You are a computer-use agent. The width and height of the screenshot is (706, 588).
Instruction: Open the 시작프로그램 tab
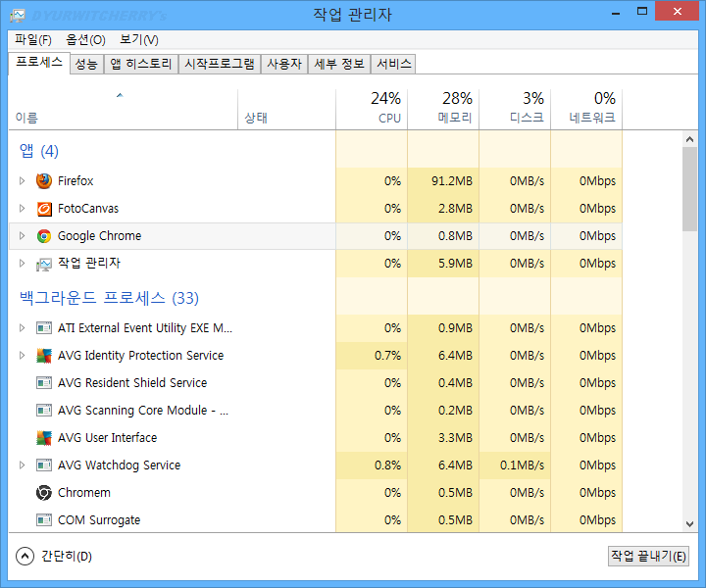pos(220,64)
